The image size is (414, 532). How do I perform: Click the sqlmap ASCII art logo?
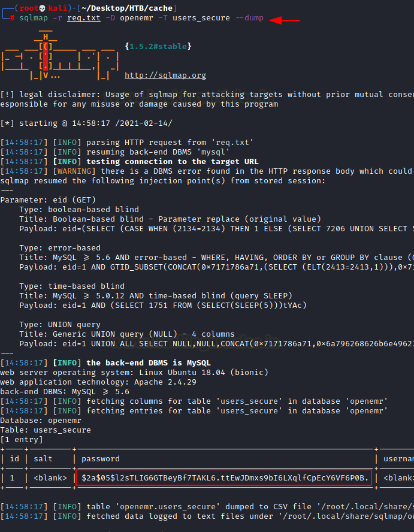pyautogui.click(x=60, y=56)
